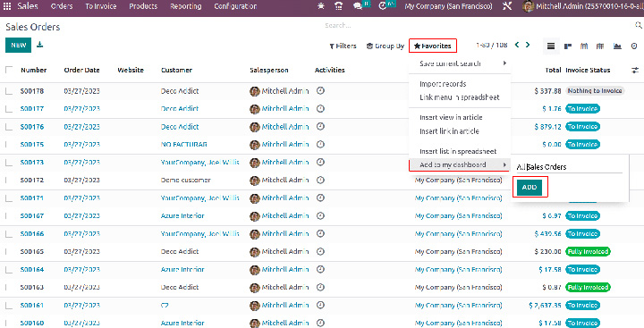644x328 pixels.
Task: Check the box for order S00176
Action: click(9, 126)
